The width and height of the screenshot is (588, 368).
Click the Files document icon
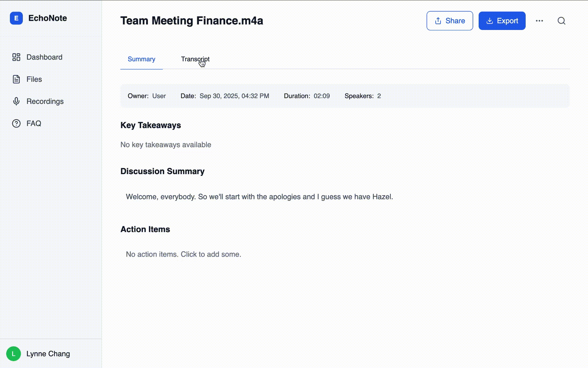pyautogui.click(x=16, y=79)
